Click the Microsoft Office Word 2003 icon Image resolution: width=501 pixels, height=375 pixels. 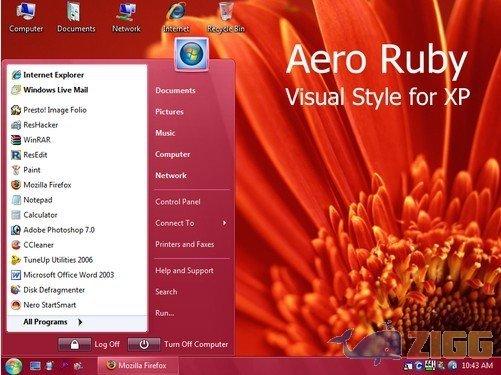(x=16, y=275)
